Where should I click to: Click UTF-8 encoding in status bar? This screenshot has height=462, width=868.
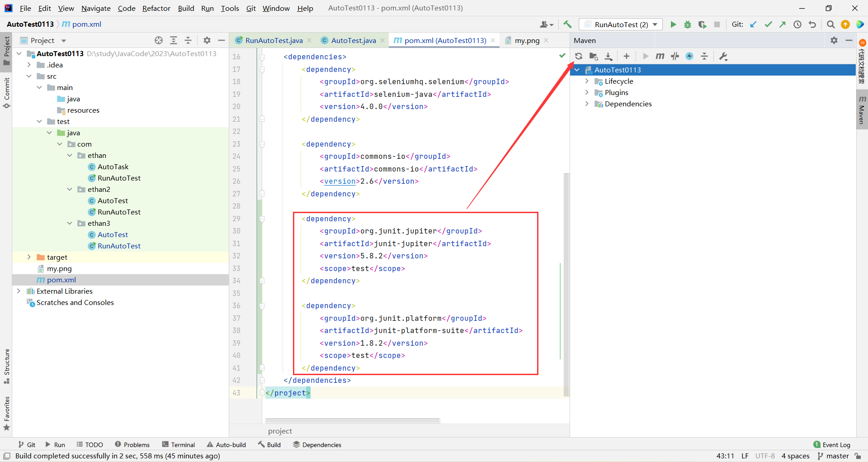765,456
